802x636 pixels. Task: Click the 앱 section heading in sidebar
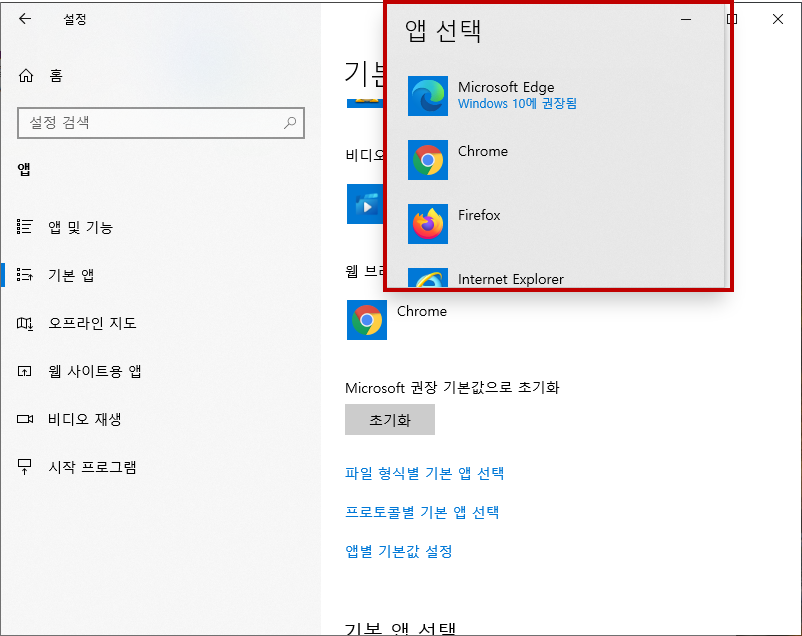24,169
